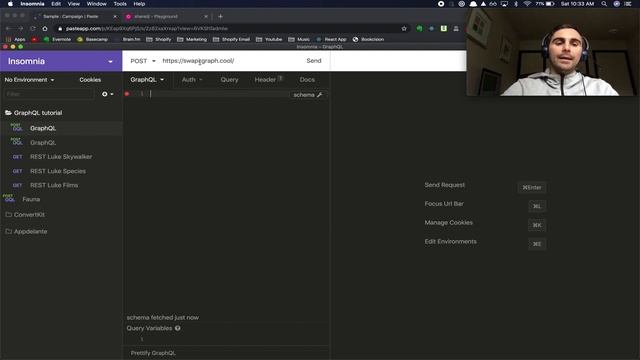Viewport: 640px width, 360px height.
Task: Open the Insomnia workspace dropdown arrow
Action: tap(110, 62)
